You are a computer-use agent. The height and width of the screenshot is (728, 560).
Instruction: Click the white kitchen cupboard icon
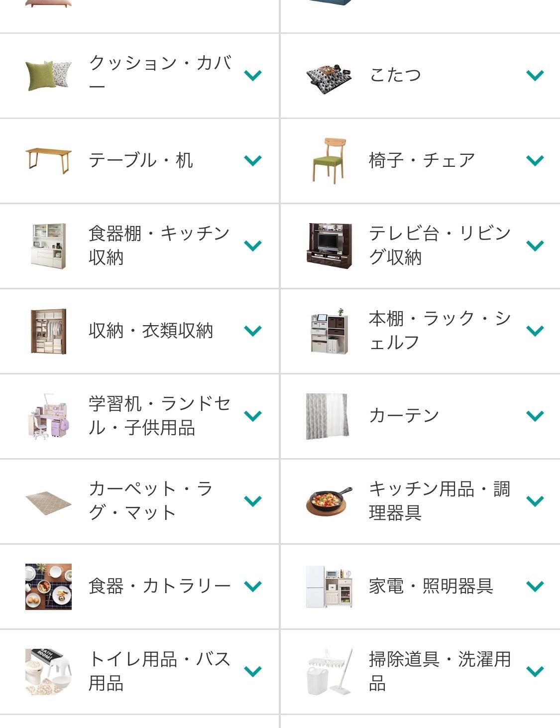(x=48, y=246)
